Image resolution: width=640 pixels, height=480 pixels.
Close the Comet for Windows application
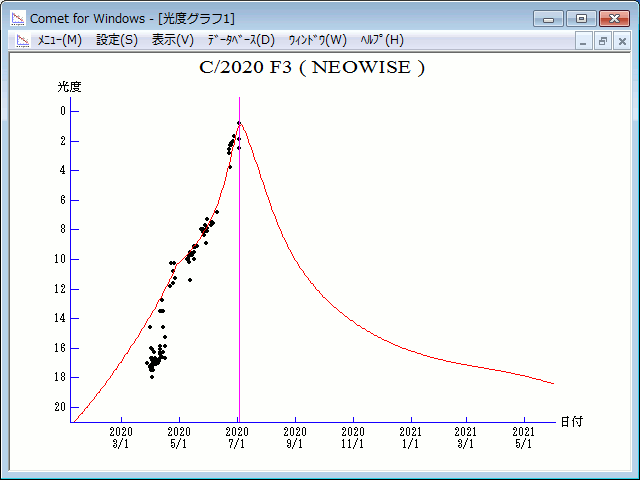pos(614,19)
